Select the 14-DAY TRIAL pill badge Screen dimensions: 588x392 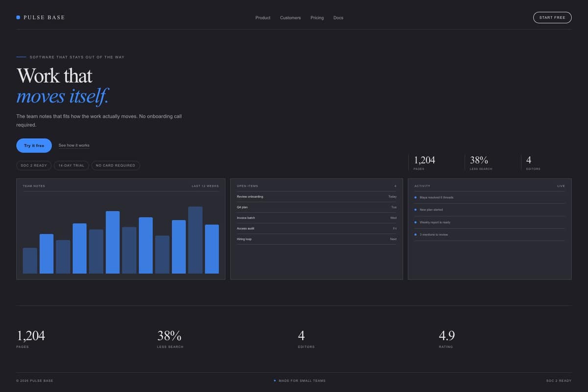72,166
